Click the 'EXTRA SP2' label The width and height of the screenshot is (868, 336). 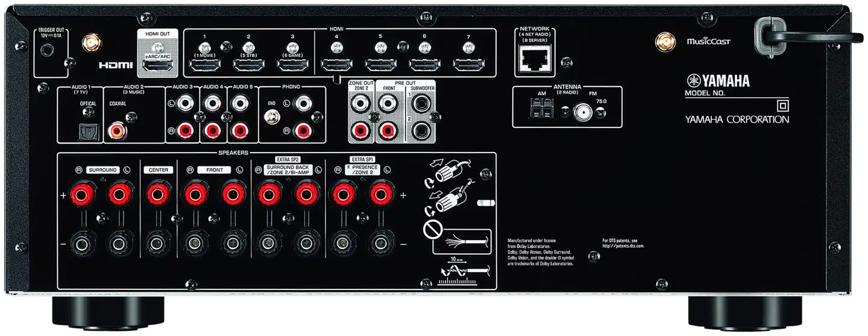288,159
